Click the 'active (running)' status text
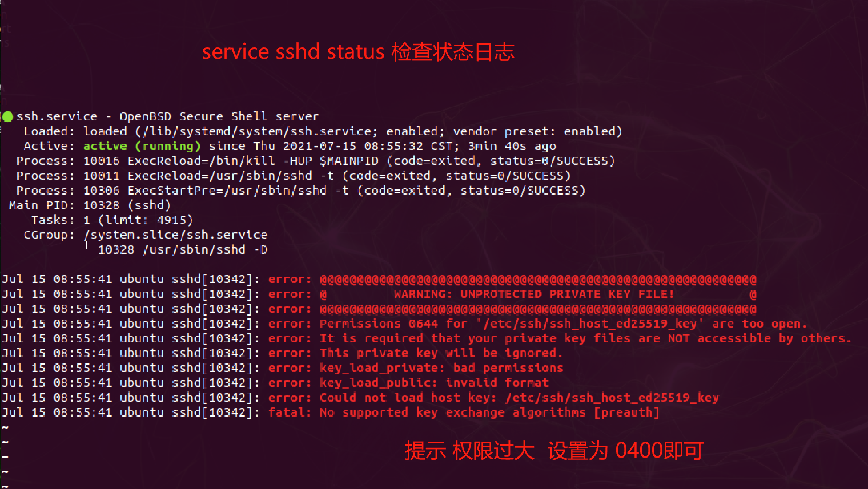This screenshot has height=489, width=868. click(x=142, y=146)
